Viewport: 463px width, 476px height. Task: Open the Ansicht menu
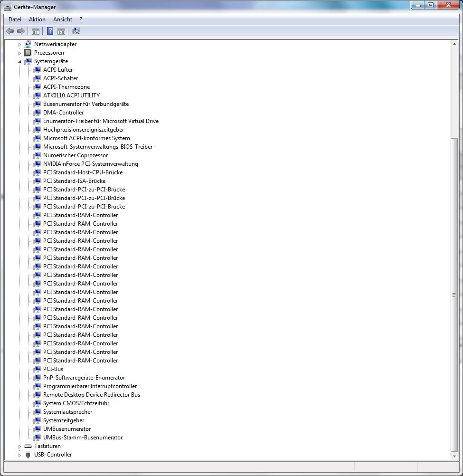click(x=63, y=19)
